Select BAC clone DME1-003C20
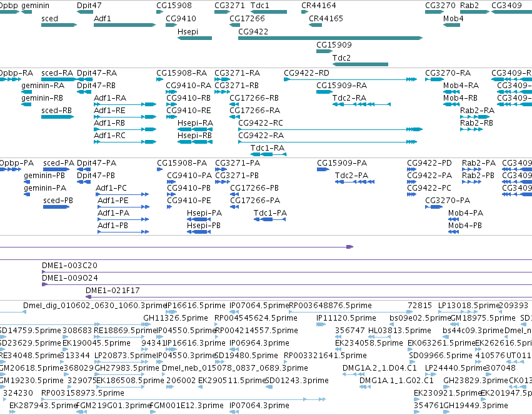The height and width of the screenshot is (415, 532). click(x=287, y=272)
